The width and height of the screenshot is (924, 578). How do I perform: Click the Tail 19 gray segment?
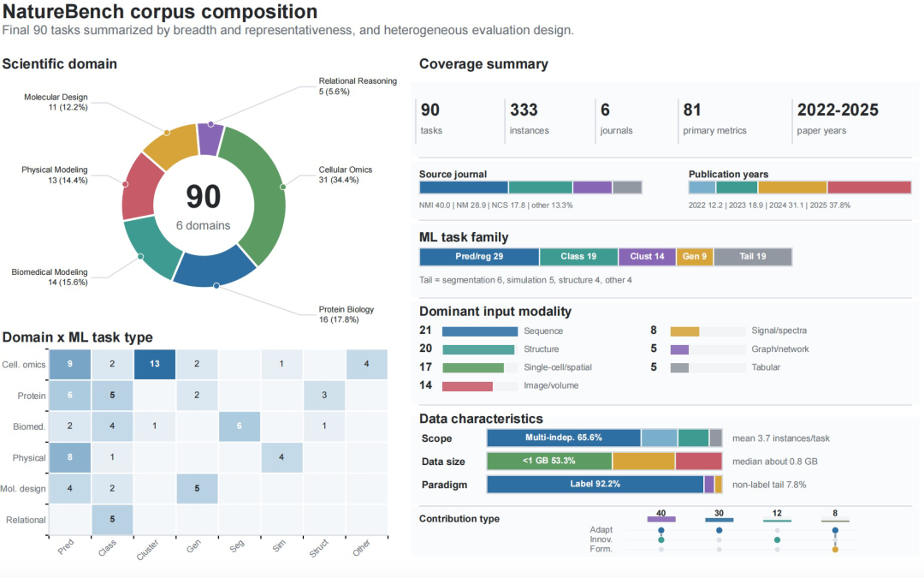[x=753, y=257]
